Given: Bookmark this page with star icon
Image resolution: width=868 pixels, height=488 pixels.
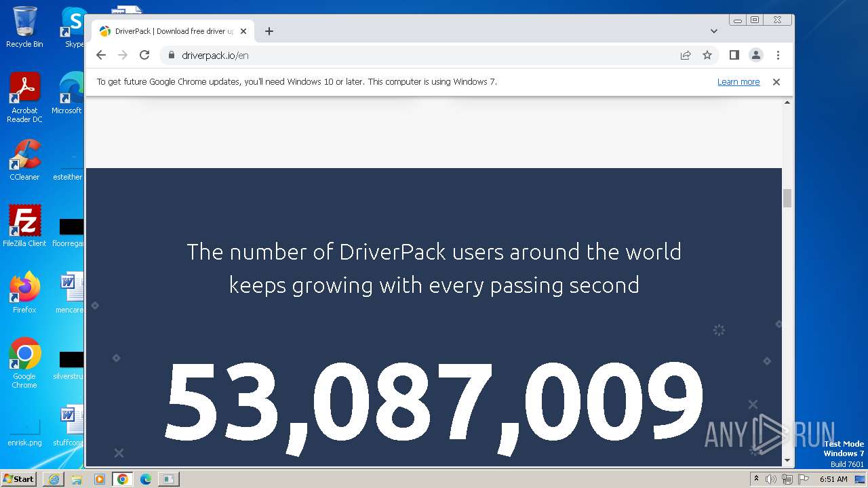Looking at the screenshot, I should [x=707, y=56].
